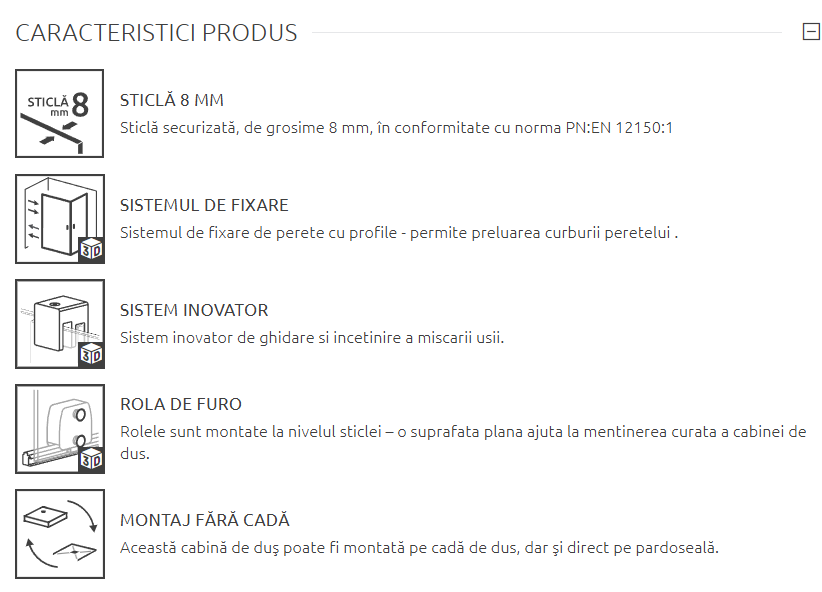Open 3D badge on Furo roller image
Screen dimensions: 822x592
91,459
